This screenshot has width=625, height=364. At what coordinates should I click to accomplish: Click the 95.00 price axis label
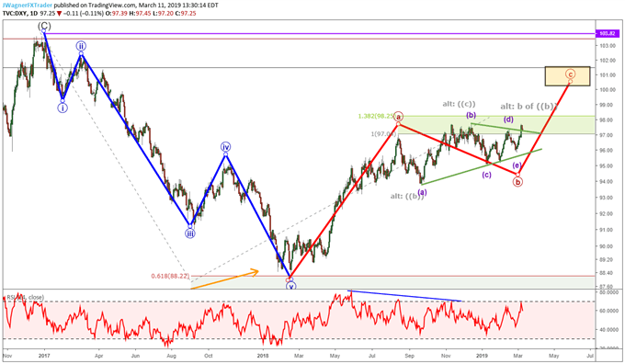click(x=608, y=165)
